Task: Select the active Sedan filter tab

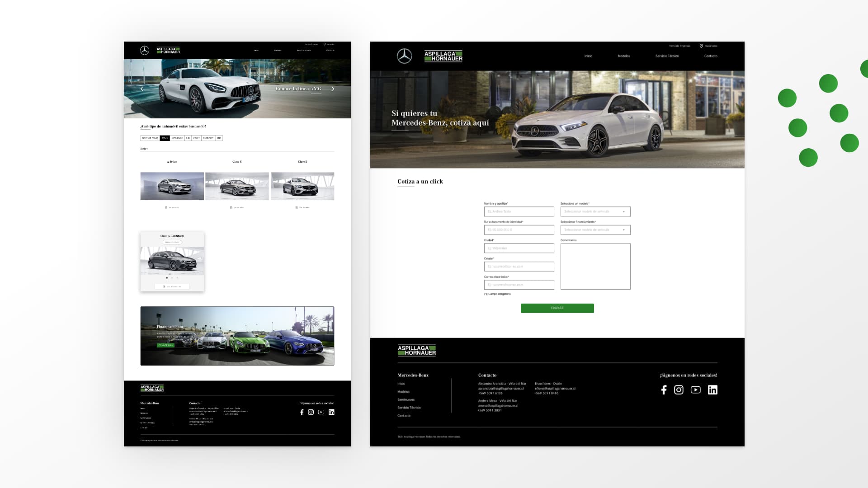Action: [165, 138]
